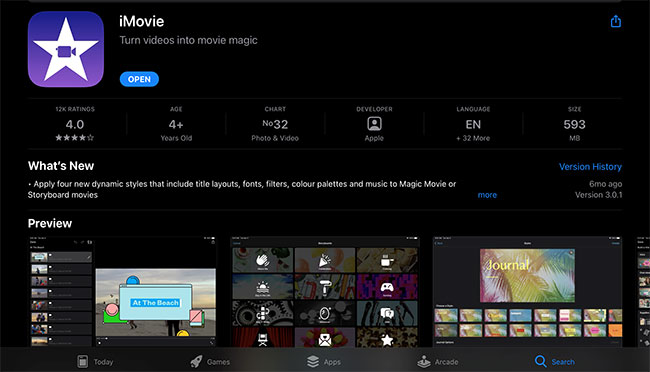
Task: Click the Arcade joystick icon
Action: 424,362
